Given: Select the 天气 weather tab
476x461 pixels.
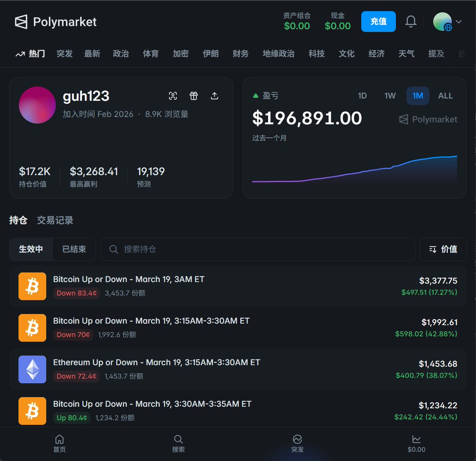Looking at the screenshot, I should (x=406, y=54).
